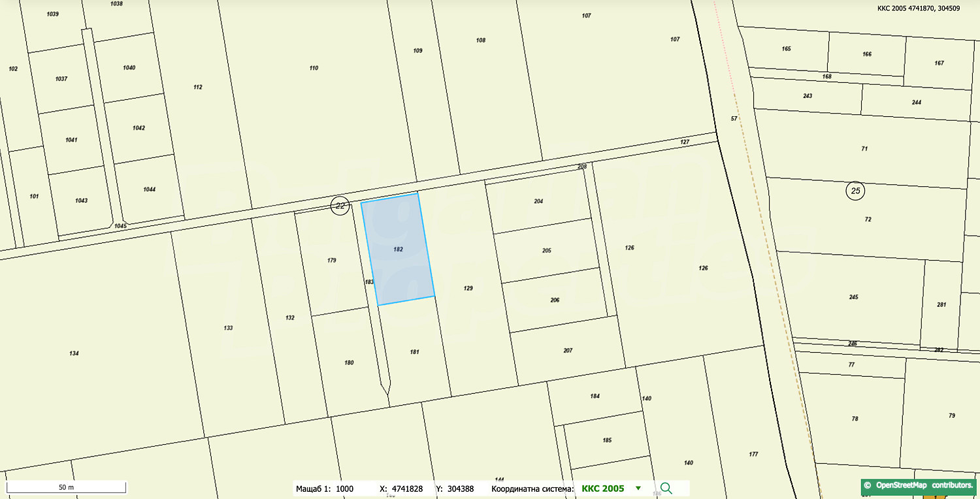The image size is (980, 499).
Task: Click the coordinate search magnifier icon
Action: point(666,489)
